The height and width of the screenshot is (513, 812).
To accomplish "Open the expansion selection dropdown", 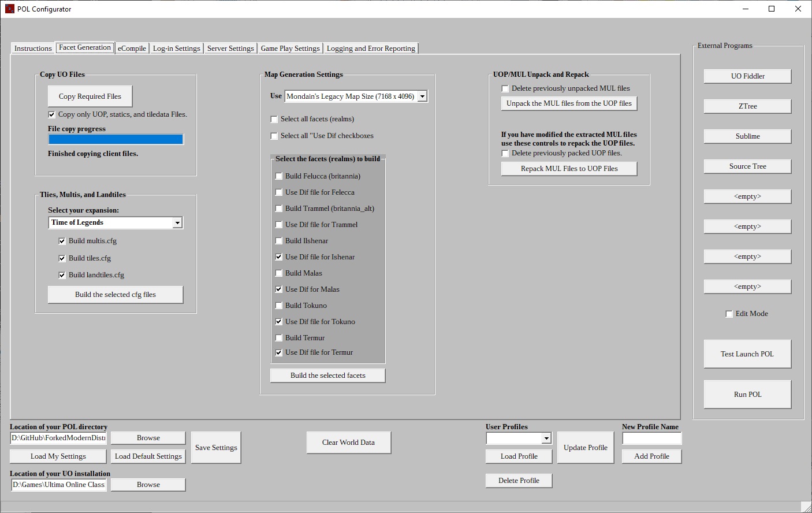I will point(177,223).
